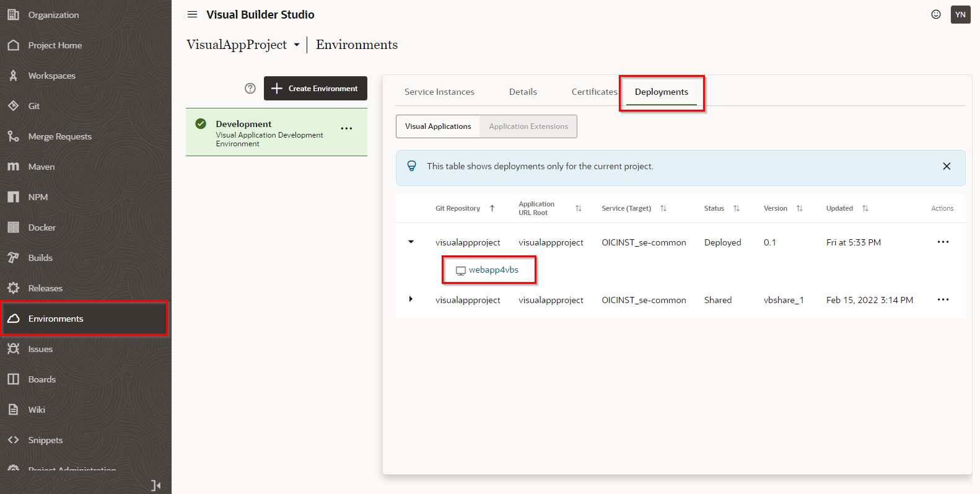This screenshot has width=980, height=494.
Task: Open Merge Requests in the sidebar
Action: [59, 136]
